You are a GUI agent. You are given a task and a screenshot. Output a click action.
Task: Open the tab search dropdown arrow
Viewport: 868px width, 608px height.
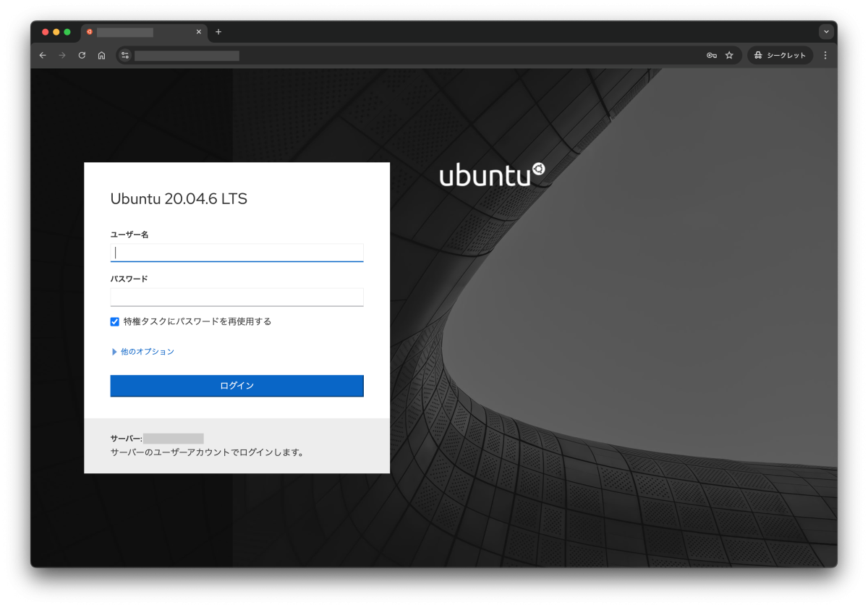(x=826, y=32)
